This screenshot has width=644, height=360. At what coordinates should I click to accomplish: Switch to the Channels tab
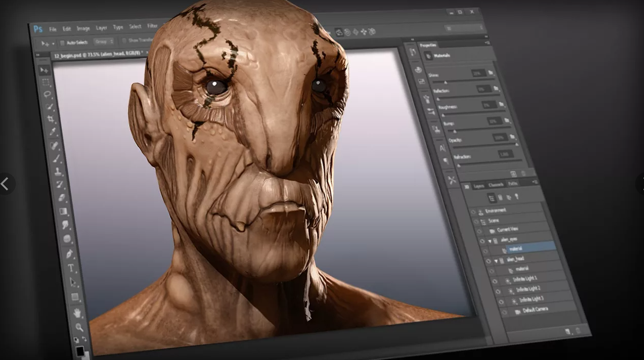coord(496,185)
